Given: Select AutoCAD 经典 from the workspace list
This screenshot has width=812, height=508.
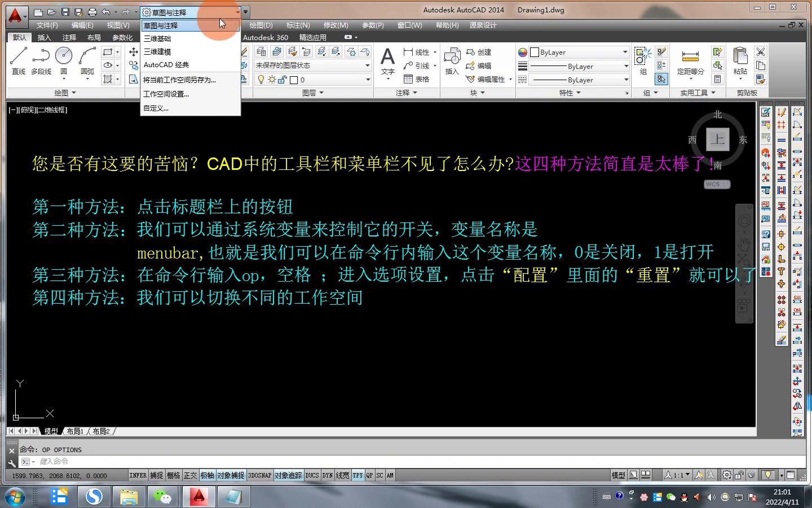Looking at the screenshot, I should coord(167,64).
